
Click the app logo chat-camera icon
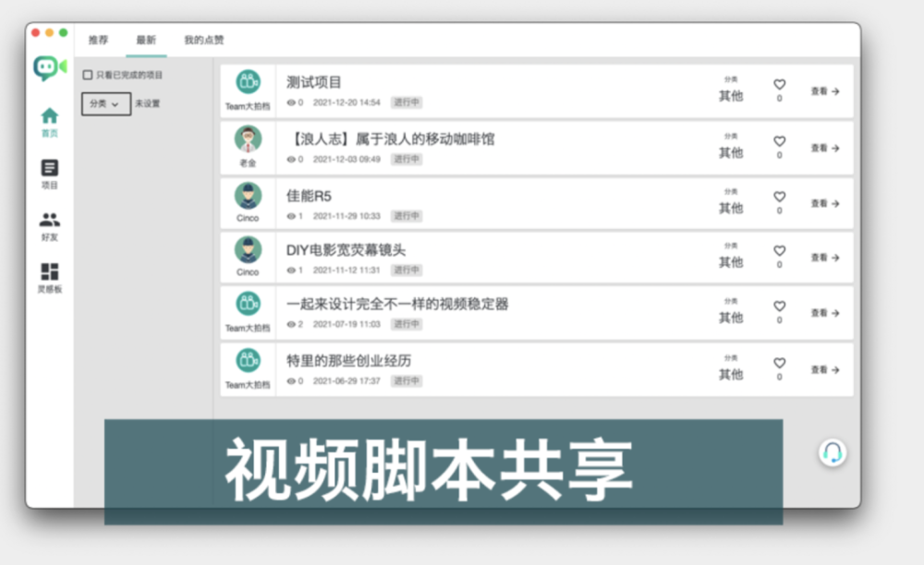pyautogui.click(x=50, y=68)
